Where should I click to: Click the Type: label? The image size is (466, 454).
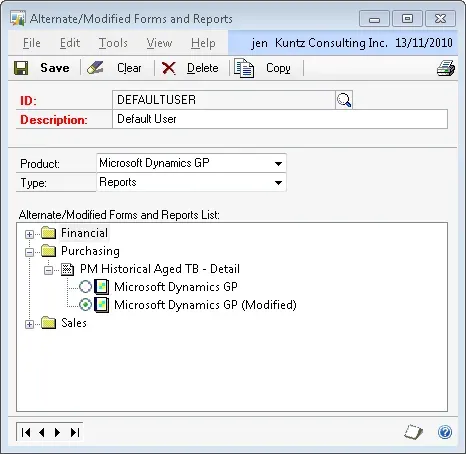click(x=33, y=183)
